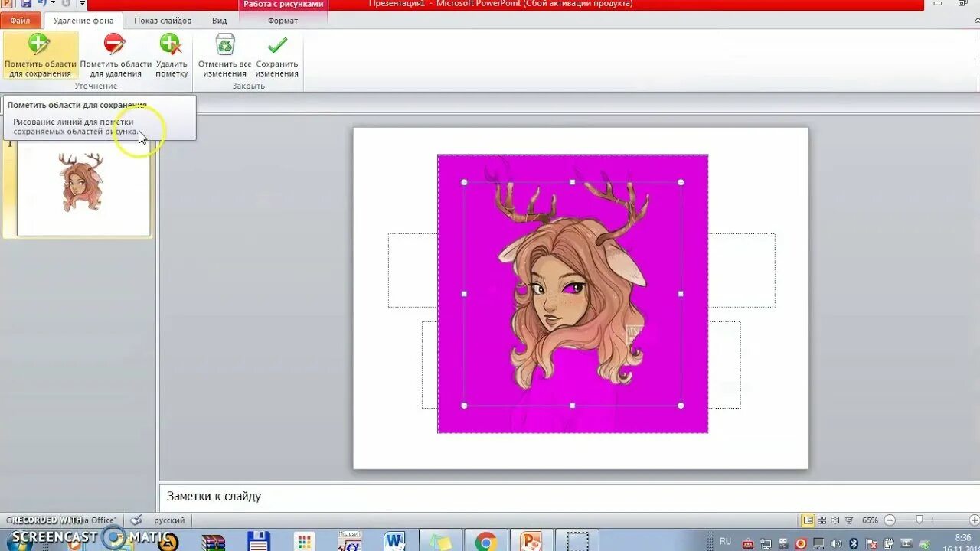
Task: Open the 'Файл' tab
Action: (x=21, y=21)
